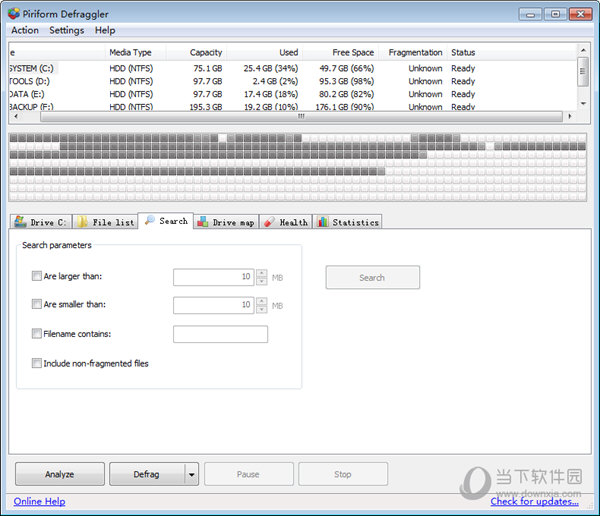Viewport: 600px width, 516px height.
Task: Click drive list scroll-right arrow
Action: pos(570,116)
